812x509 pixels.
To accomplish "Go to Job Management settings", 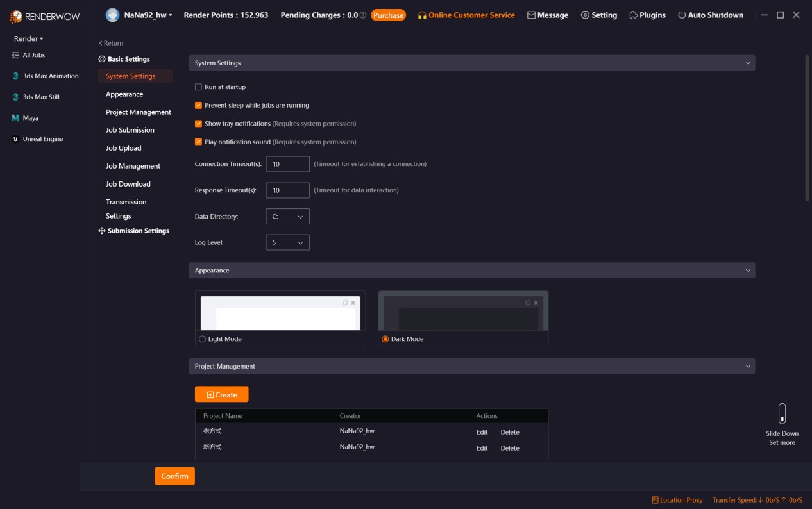I will 133,166.
